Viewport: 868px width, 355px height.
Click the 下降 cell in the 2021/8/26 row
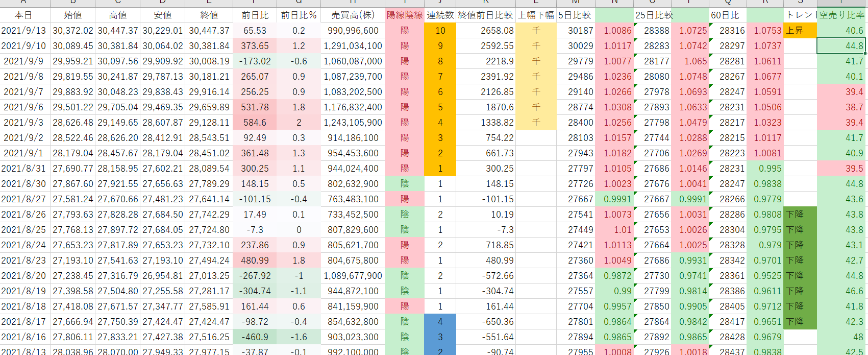800,215
